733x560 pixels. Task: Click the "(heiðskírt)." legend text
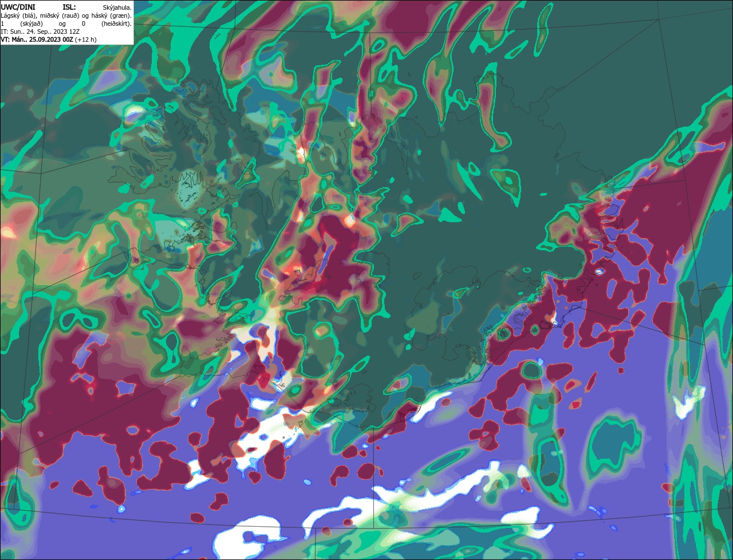[117, 24]
